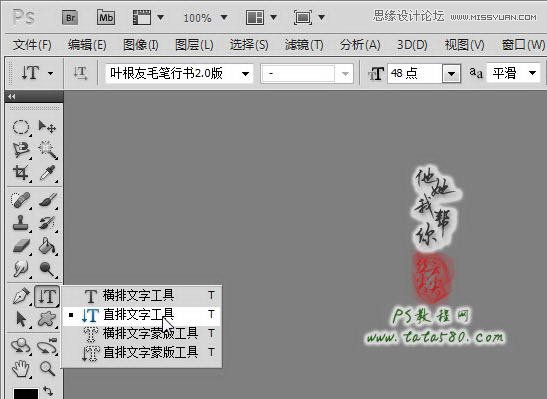Choose 横排文字蒙版工具 from flyout

(142, 334)
